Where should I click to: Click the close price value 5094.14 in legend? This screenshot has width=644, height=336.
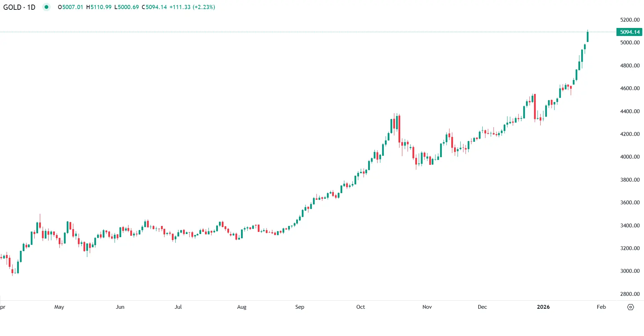(x=156, y=7)
